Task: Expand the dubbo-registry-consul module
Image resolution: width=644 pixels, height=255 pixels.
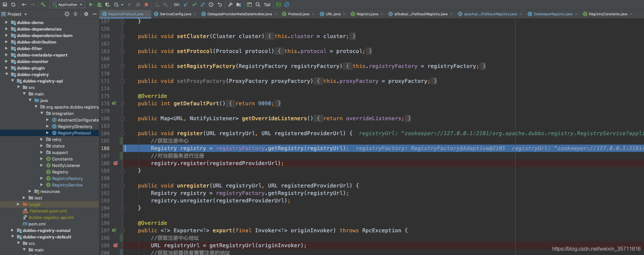Action: [12, 230]
